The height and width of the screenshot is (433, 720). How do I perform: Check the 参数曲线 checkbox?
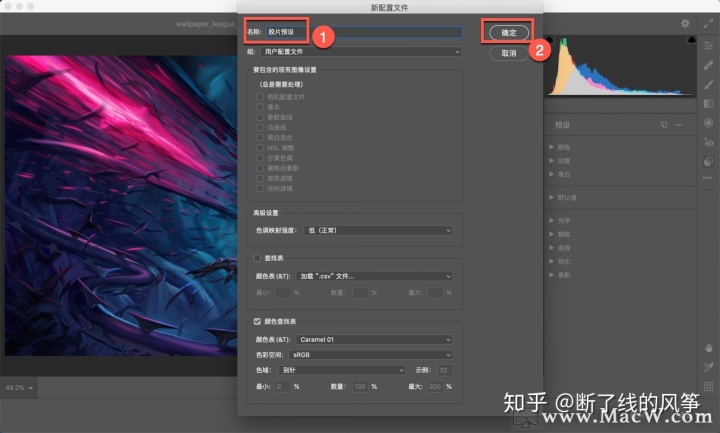point(260,117)
